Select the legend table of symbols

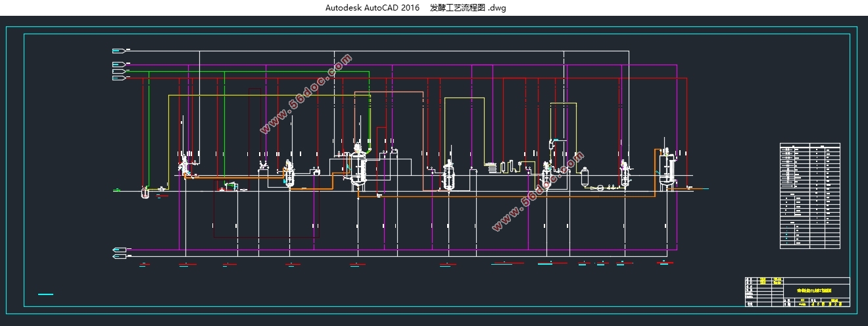[810, 196]
